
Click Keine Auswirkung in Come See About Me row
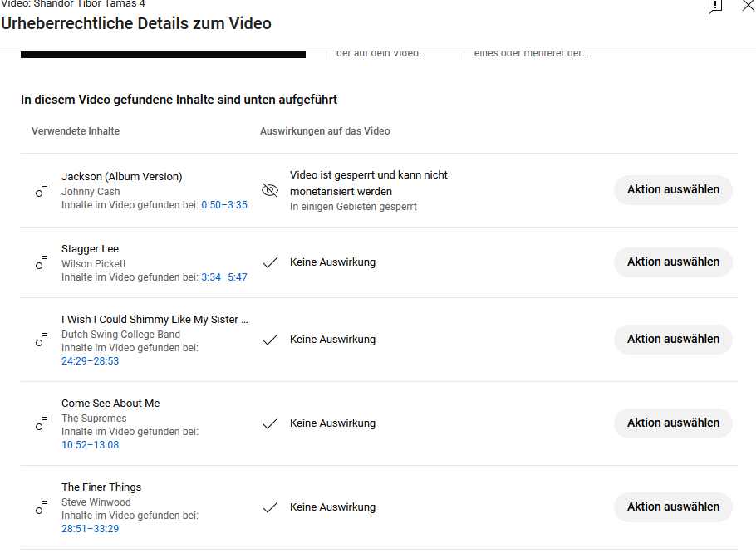pyautogui.click(x=332, y=423)
